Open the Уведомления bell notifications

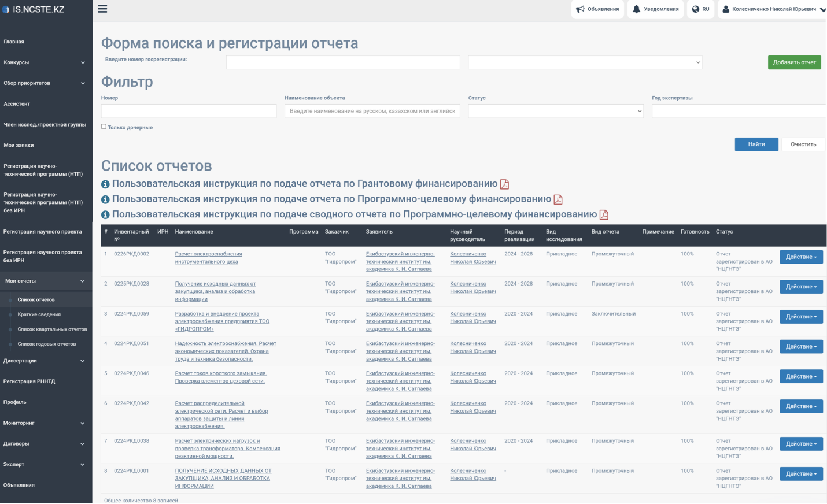[x=636, y=9]
